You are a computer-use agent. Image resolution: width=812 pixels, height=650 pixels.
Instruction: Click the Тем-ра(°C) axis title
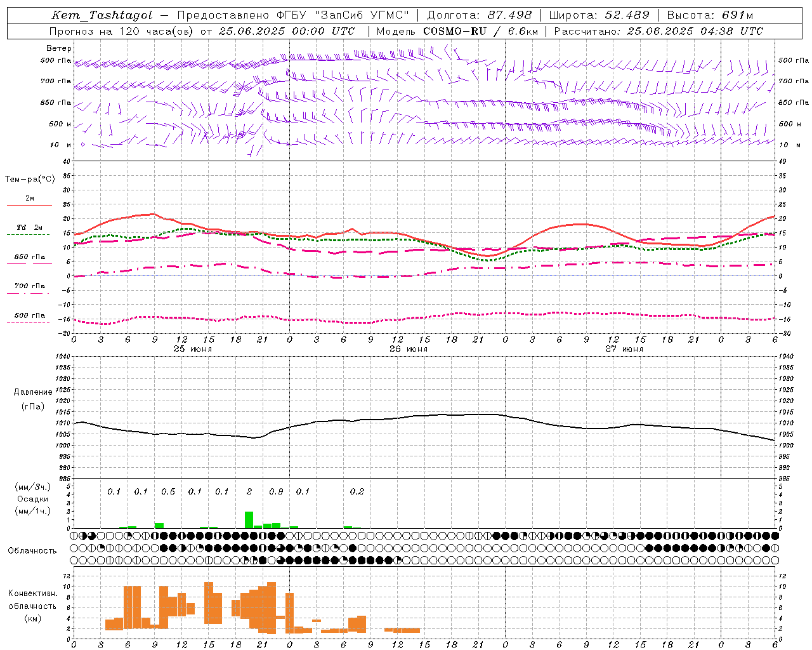coord(30,180)
